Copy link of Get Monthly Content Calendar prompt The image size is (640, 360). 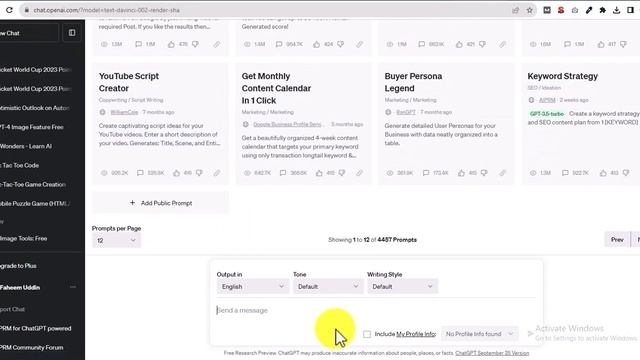click(359, 173)
